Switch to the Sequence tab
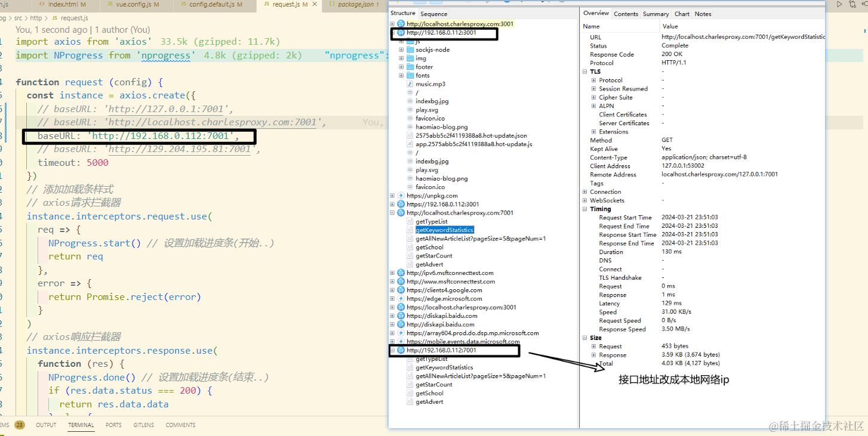Viewport: 868px width, 436px height. point(433,14)
